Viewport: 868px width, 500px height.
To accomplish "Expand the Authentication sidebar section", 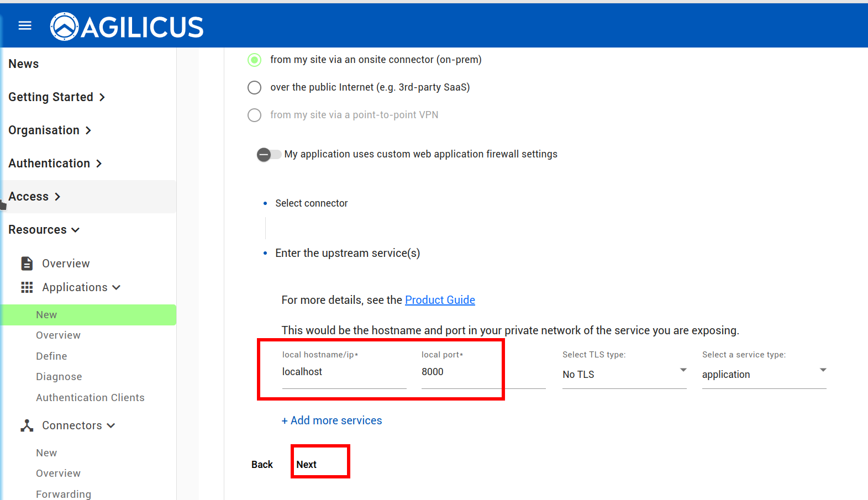I will (55, 164).
